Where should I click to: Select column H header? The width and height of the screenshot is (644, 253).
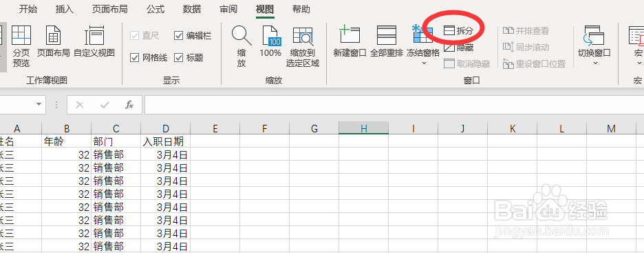(x=363, y=129)
